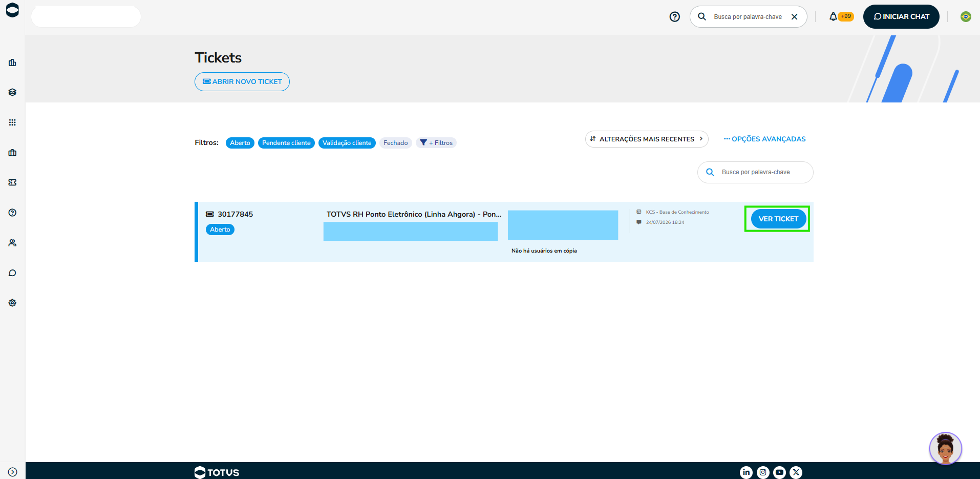Open the users icon in sidebar
The height and width of the screenshot is (479, 980).
(x=12, y=243)
